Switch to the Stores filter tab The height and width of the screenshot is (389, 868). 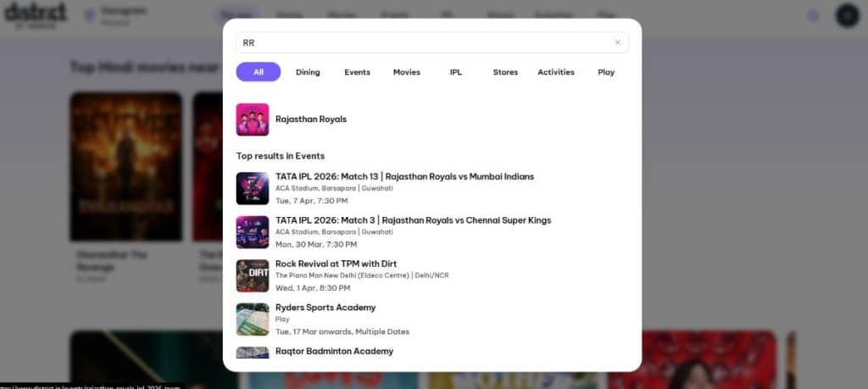505,72
